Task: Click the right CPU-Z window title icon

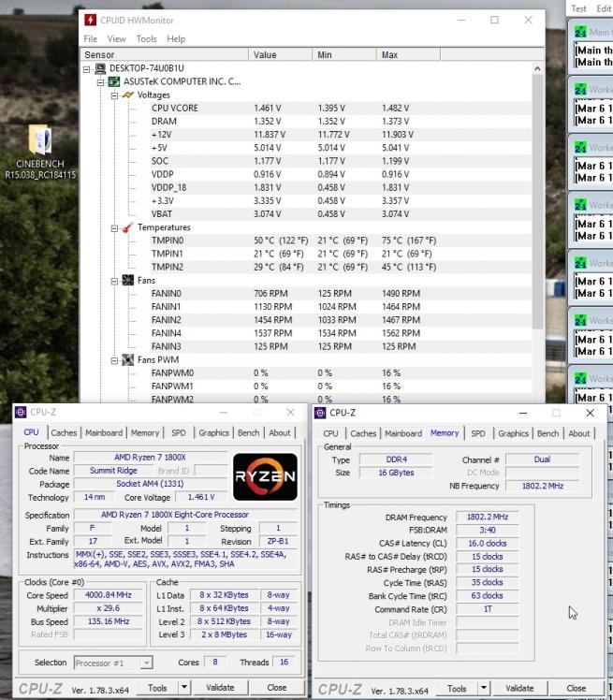Action: 320,413
